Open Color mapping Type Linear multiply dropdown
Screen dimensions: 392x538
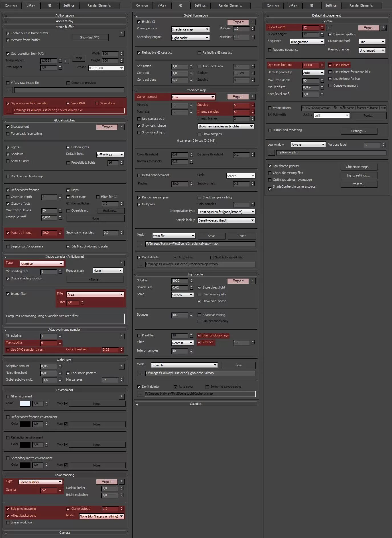(40, 482)
